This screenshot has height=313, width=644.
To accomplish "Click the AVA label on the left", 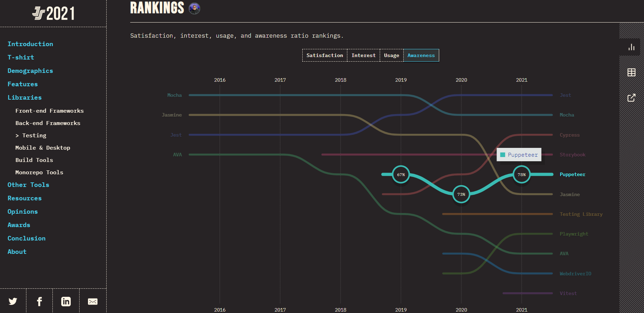I will tap(177, 155).
